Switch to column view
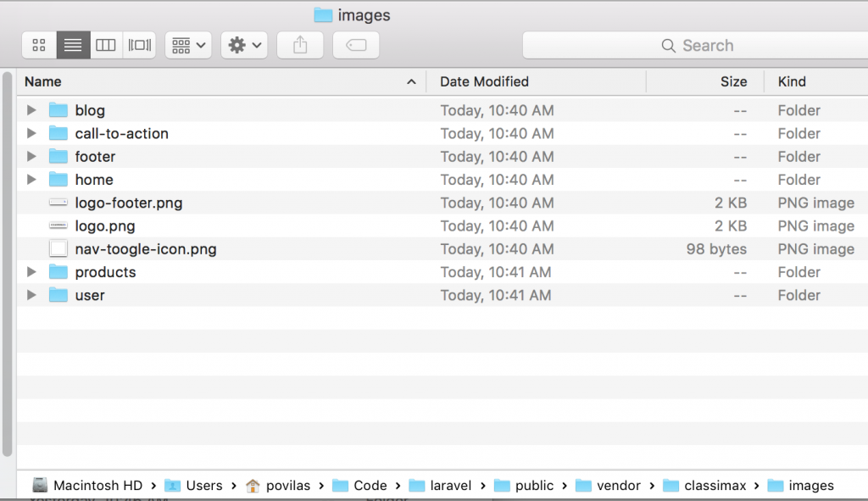The width and height of the screenshot is (868, 501). [105, 45]
